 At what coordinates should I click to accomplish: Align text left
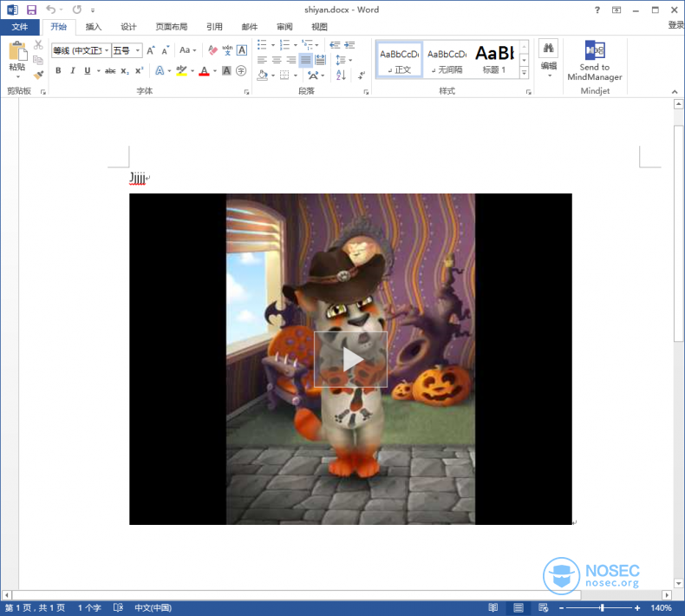[x=262, y=60]
